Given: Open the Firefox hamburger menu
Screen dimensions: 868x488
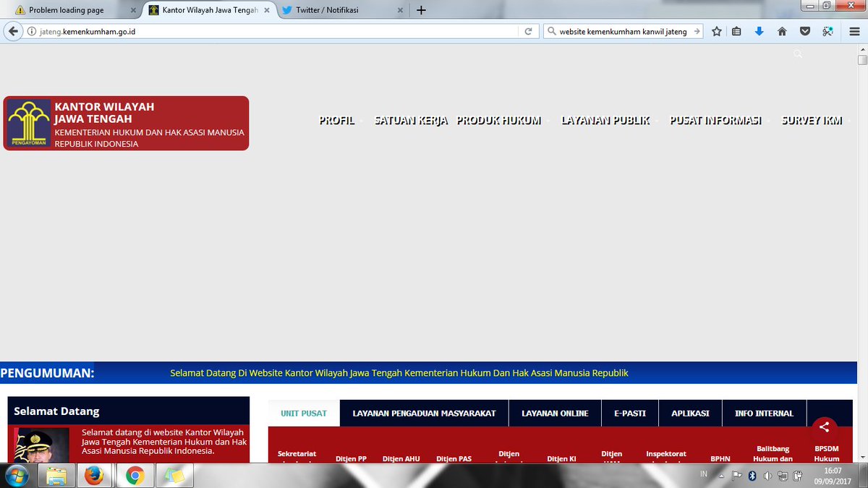Looking at the screenshot, I should (x=854, y=31).
